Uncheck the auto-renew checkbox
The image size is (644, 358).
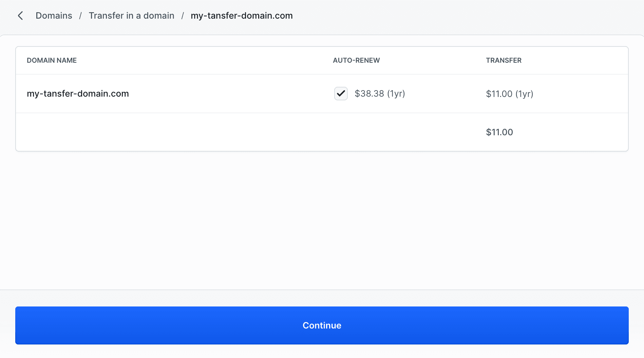(x=341, y=94)
